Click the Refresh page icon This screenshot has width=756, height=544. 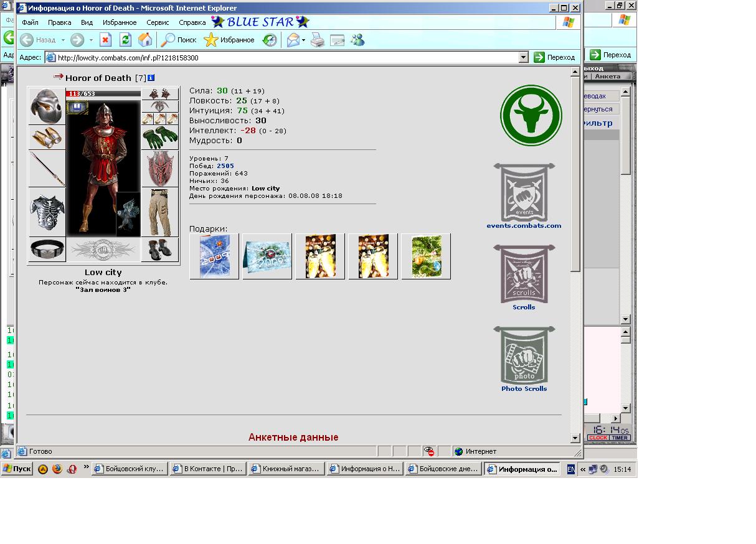pyautogui.click(x=125, y=40)
